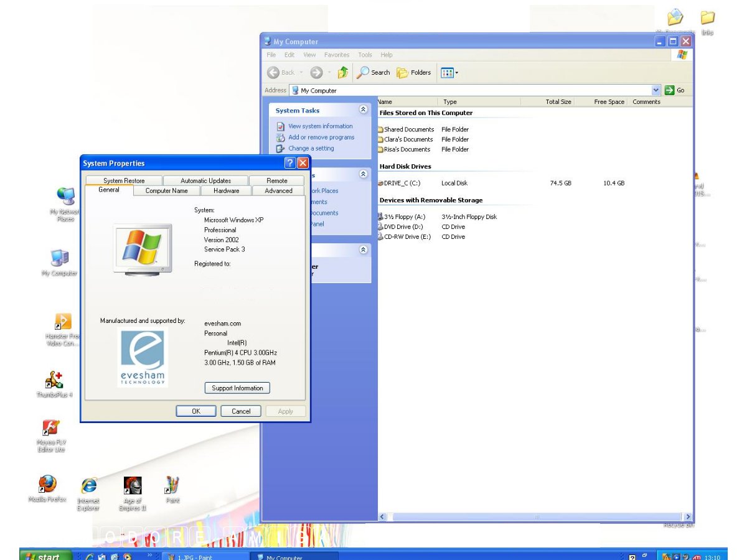Switch to the Advanced tab
The height and width of the screenshot is (560, 747).
click(x=278, y=191)
